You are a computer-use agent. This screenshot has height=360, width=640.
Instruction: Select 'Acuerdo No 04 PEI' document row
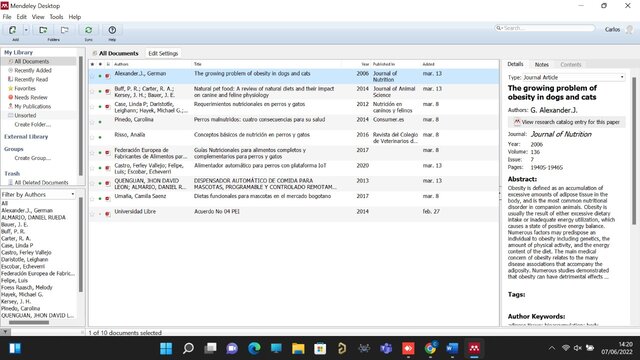click(294, 214)
